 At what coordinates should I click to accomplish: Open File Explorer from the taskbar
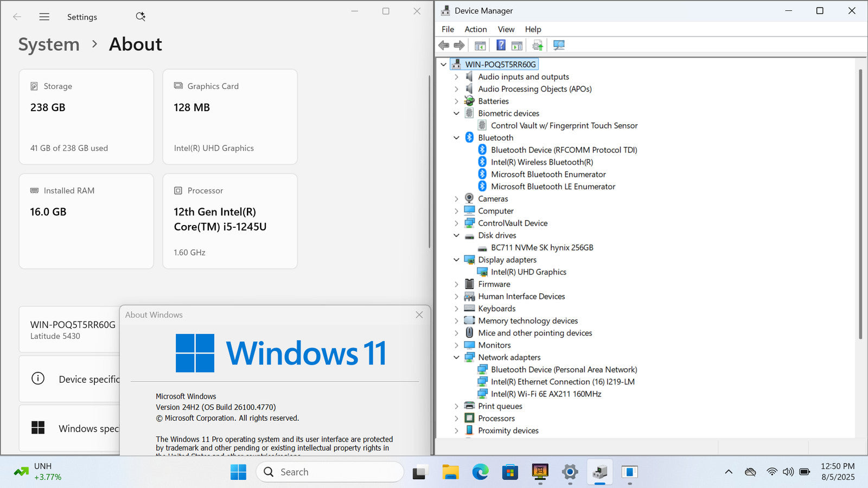pyautogui.click(x=450, y=472)
